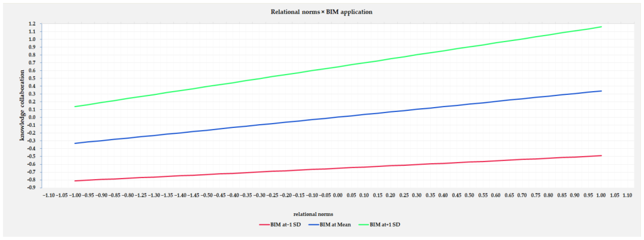Click the green BIM at+1 SD legend swatch
The image size is (644, 240).
(364, 225)
